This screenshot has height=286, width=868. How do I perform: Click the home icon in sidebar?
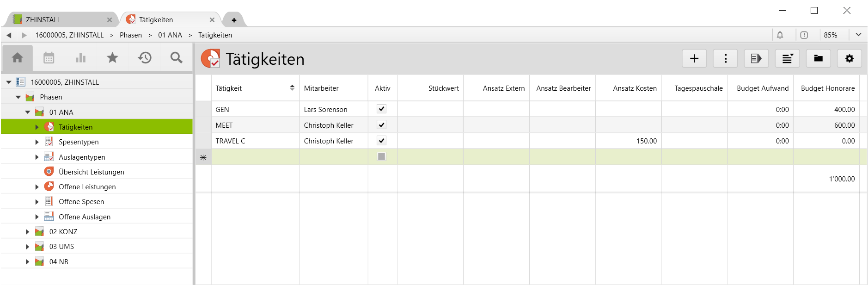tap(18, 58)
